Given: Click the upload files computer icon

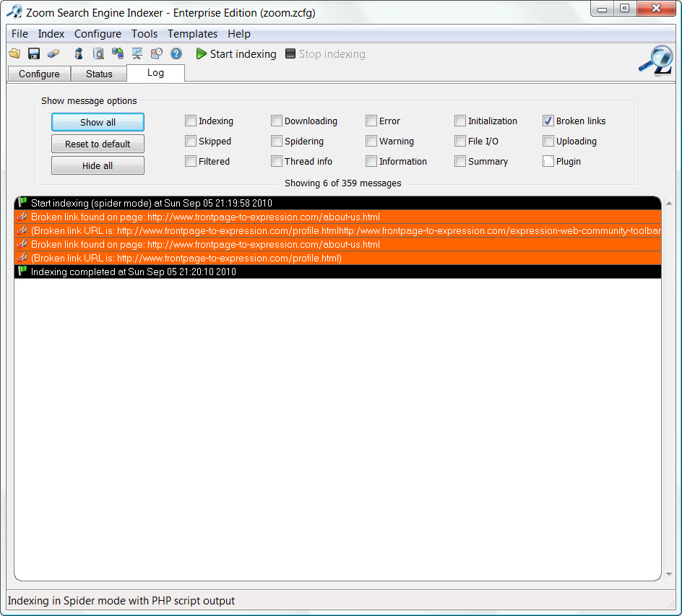Looking at the screenshot, I should [x=118, y=53].
